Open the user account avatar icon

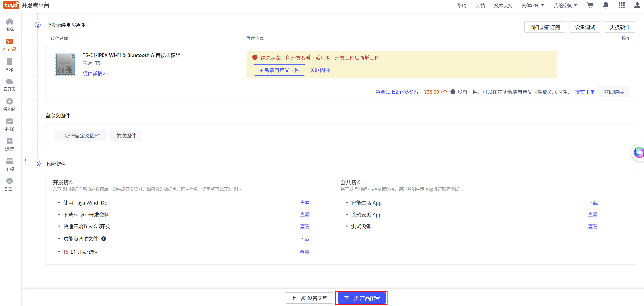tap(637, 5)
